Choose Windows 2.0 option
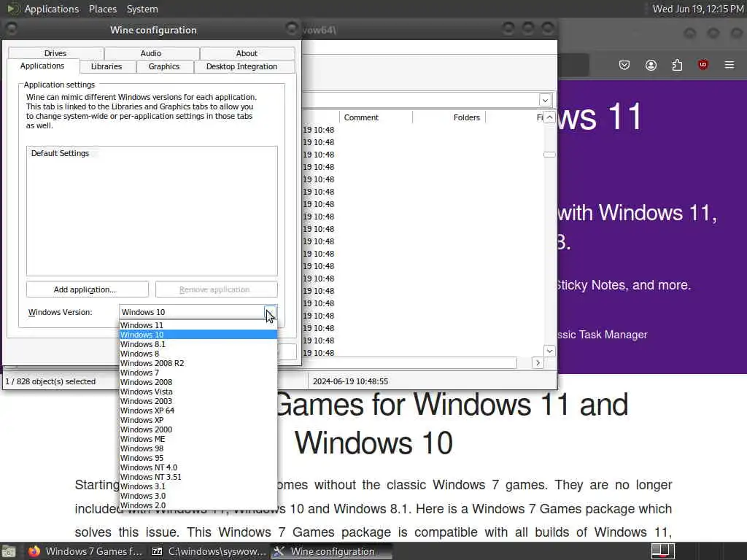Image resolution: width=747 pixels, height=560 pixels. click(x=198, y=506)
